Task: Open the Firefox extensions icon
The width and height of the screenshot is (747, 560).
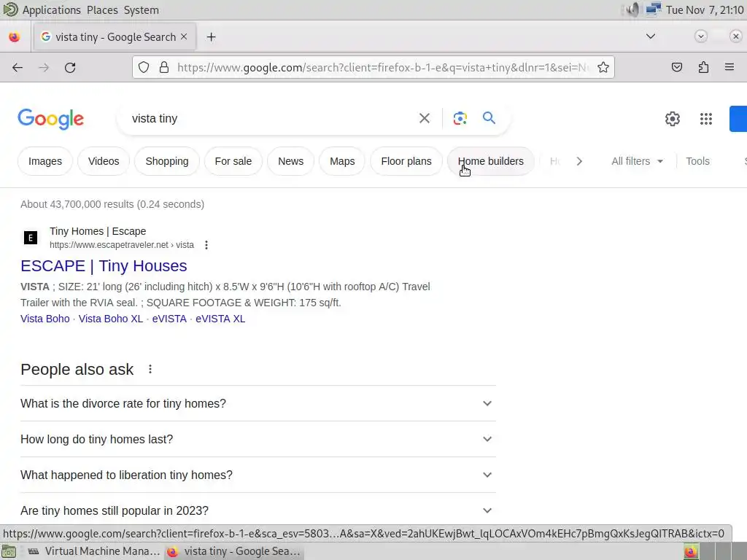Action: pos(703,68)
